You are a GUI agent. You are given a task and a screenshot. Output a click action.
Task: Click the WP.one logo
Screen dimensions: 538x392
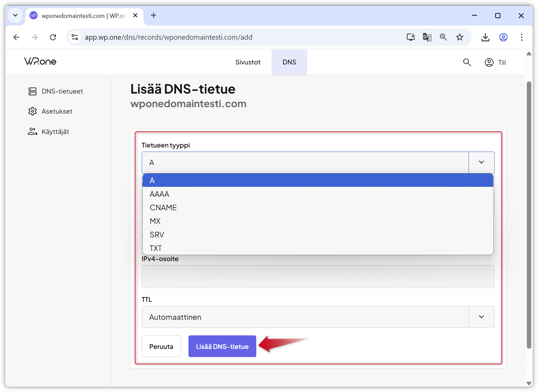pyautogui.click(x=40, y=61)
